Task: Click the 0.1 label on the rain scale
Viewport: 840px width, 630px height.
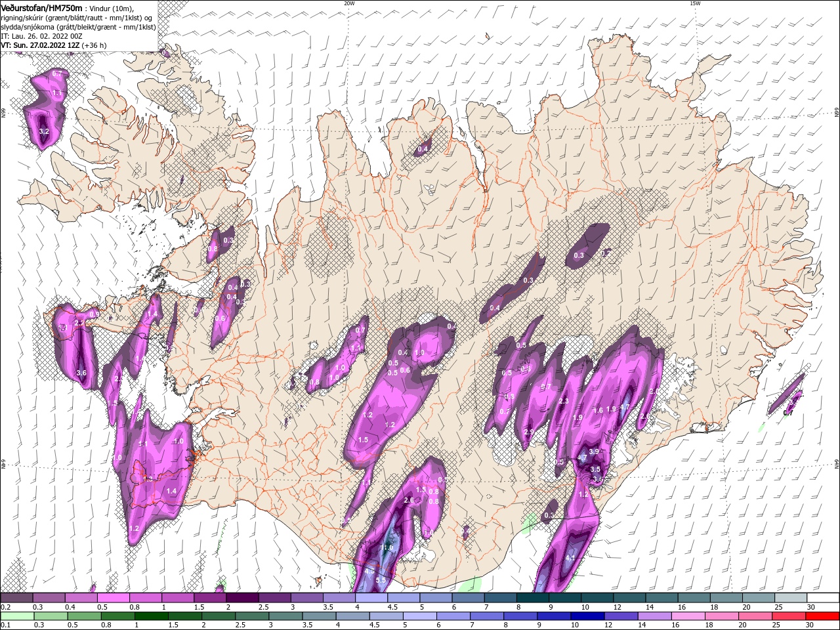Action: [x=5, y=625]
